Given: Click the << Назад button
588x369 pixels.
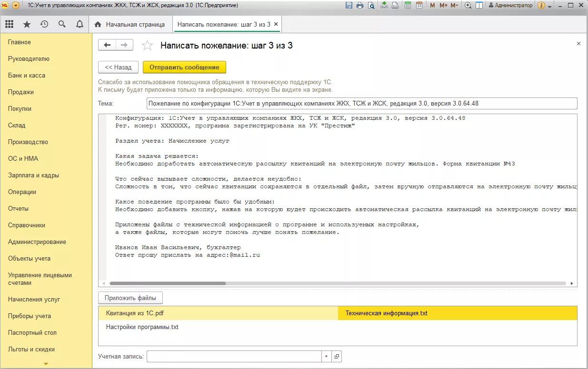Looking at the screenshot, I should tap(118, 68).
